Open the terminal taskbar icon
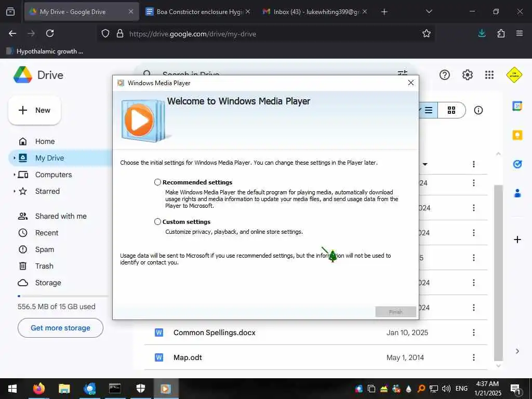The height and width of the screenshot is (399, 532). click(115, 389)
